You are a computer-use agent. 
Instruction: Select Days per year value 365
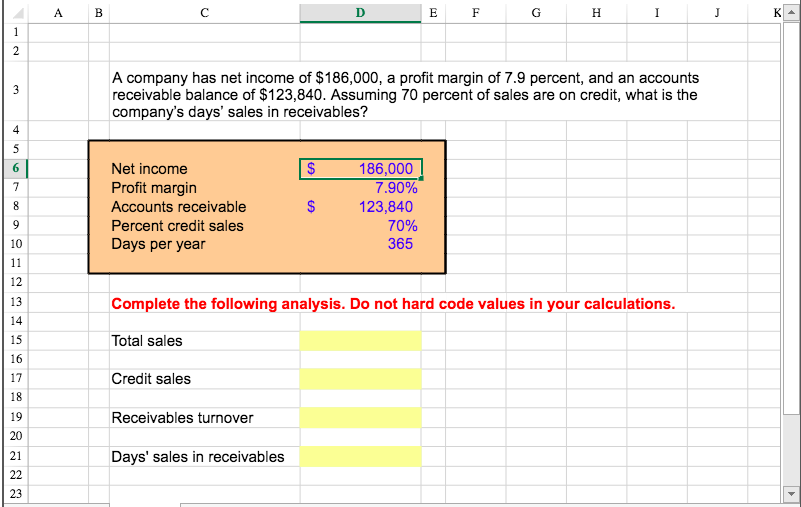click(x=361, y=244)
